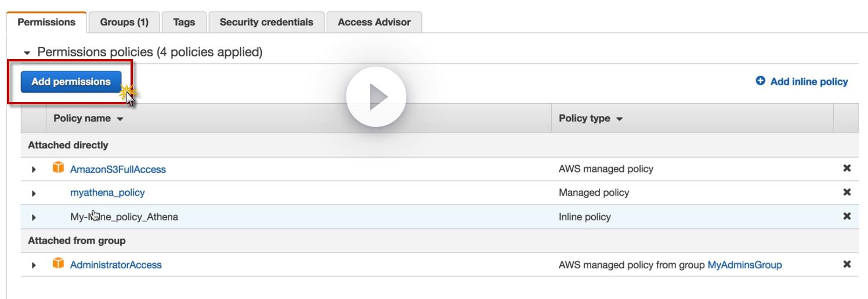The image size is (868, 299).
Task: Switch to the Groups (1) tab
Action: [124, 22]
